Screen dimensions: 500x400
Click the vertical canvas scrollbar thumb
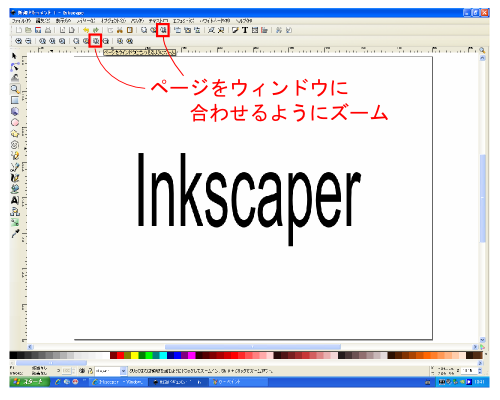tap(483, 198)
